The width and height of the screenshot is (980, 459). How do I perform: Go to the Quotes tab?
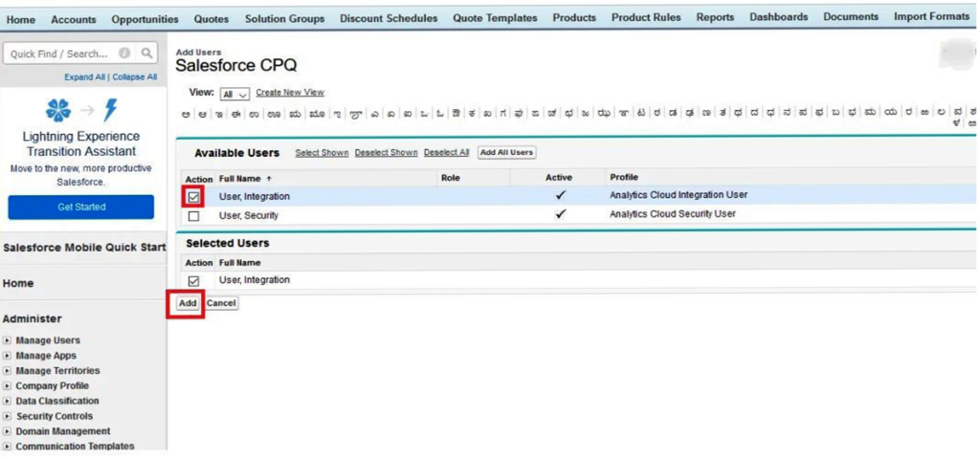[212, 19]
